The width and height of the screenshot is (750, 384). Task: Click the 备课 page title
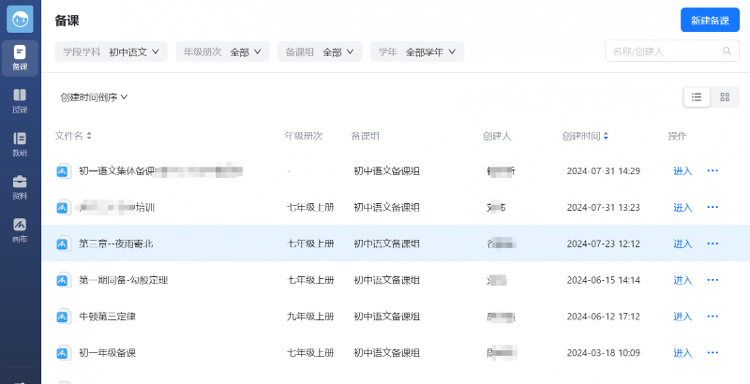coord(67,21)
